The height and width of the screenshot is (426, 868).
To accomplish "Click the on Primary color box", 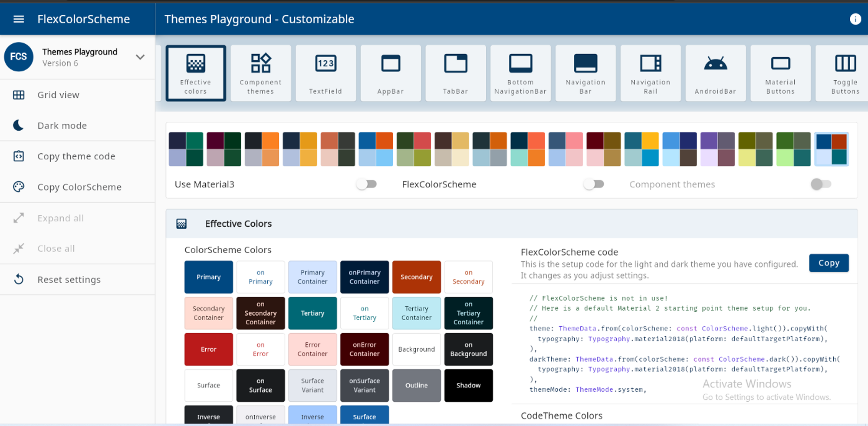I will click(260, 277).
